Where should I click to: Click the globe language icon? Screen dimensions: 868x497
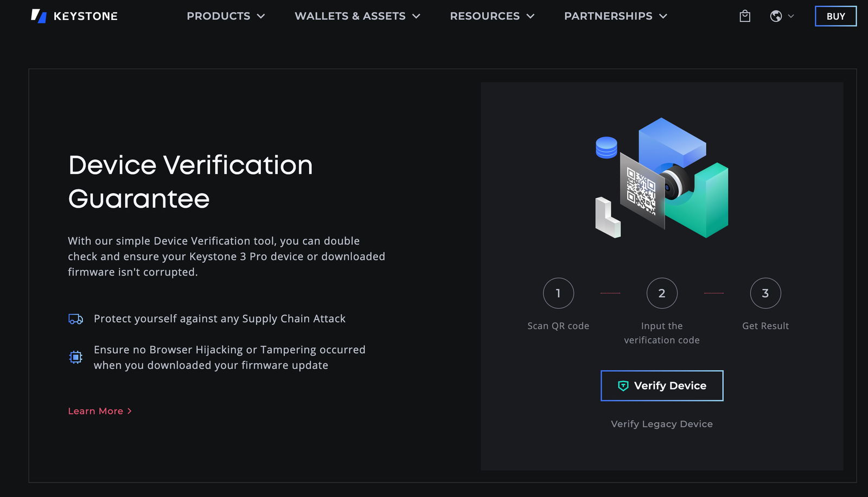(x=776, y=16)
